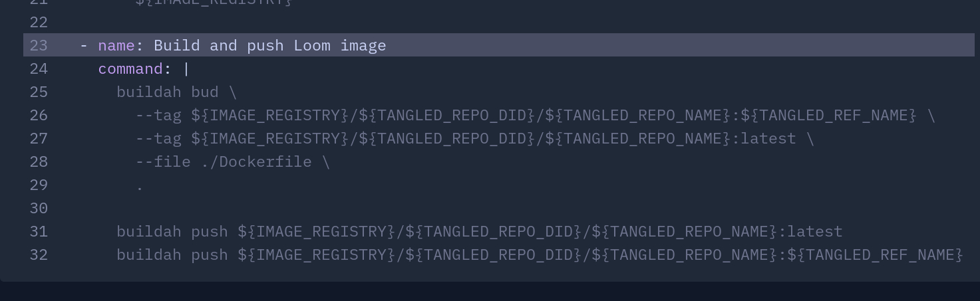
Task: Click line number 29
Action: click(39, 185)
